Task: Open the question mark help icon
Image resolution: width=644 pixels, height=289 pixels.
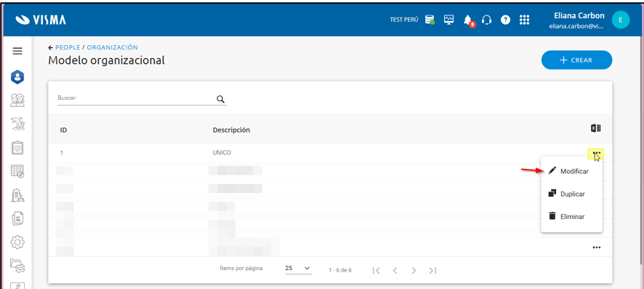Action: (506, 20)
